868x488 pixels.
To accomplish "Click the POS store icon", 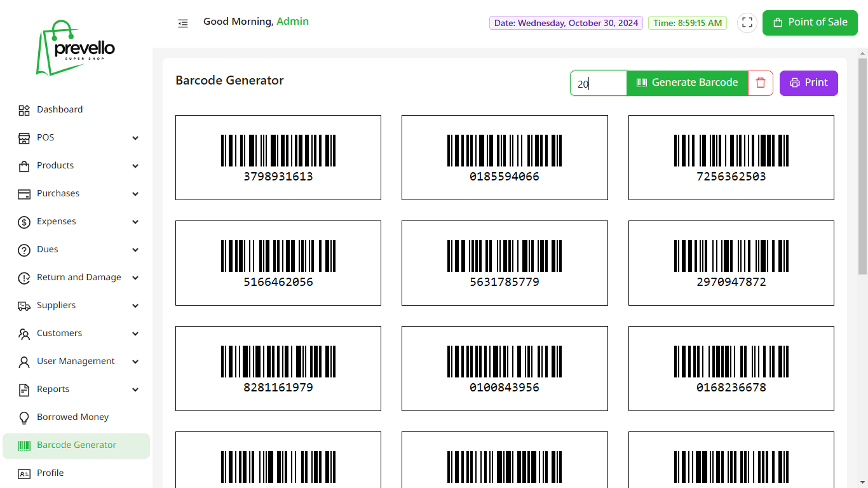I will 24,138.
